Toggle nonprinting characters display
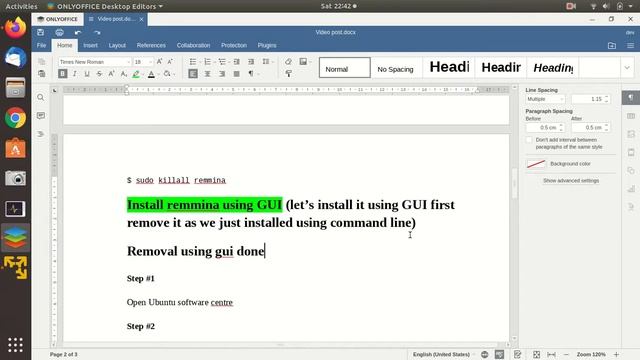640x360 pixels. click(251, 74)
